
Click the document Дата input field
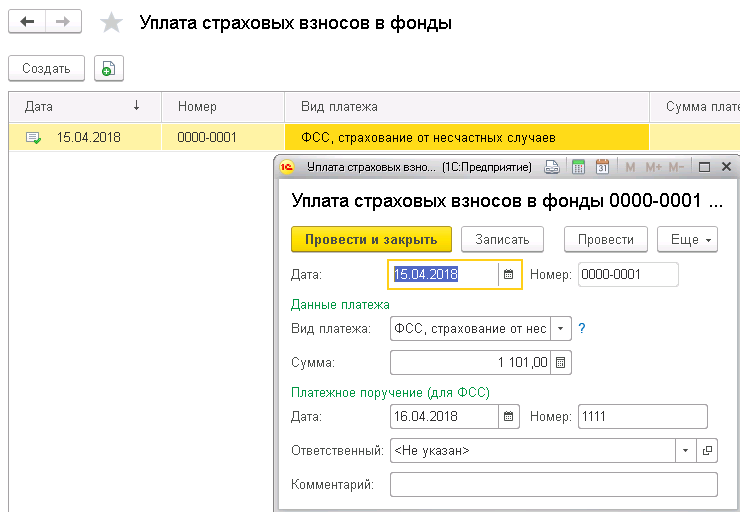point(444,274)
